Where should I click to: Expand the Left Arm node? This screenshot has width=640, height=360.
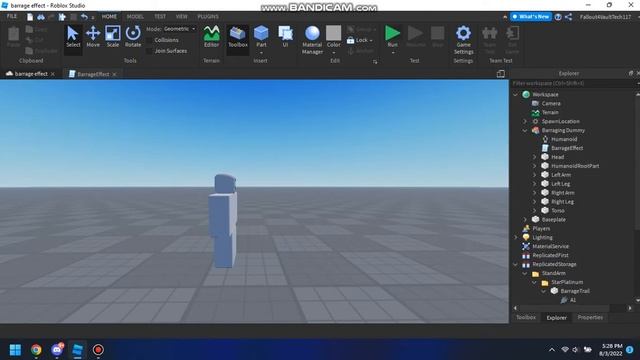pos(535,175)
